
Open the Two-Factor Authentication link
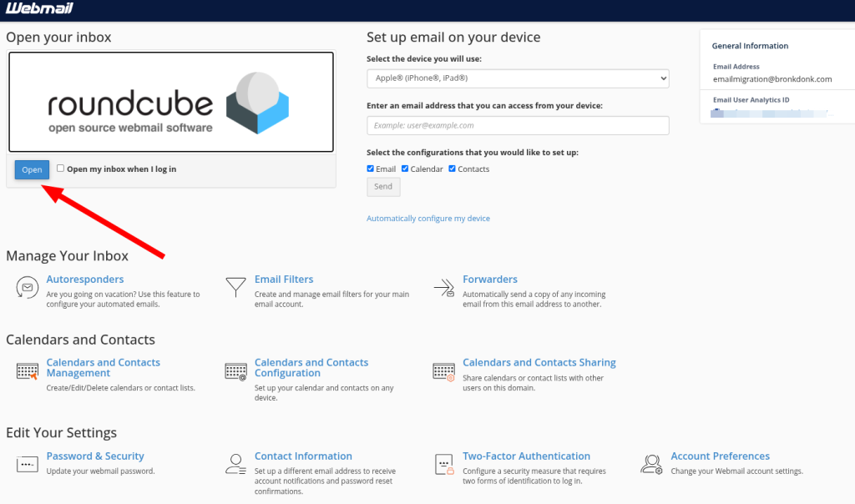coord(526,456)
